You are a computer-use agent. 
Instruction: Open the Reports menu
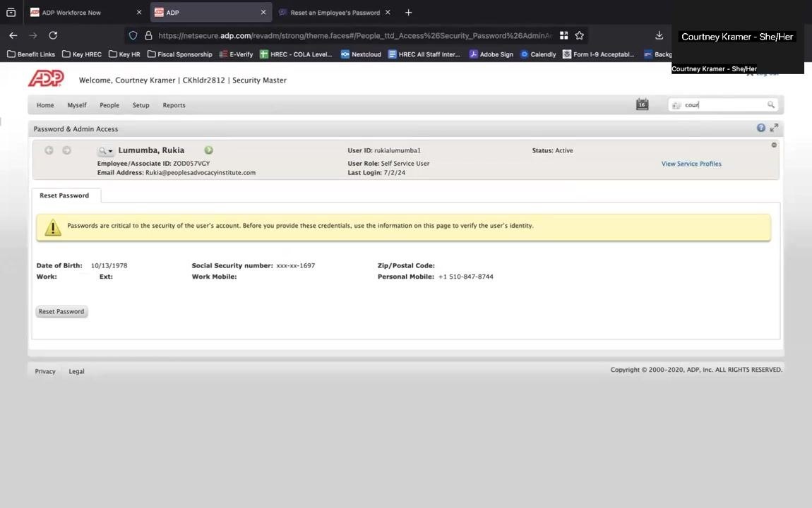pyautogui.click(x=174, y=105)
